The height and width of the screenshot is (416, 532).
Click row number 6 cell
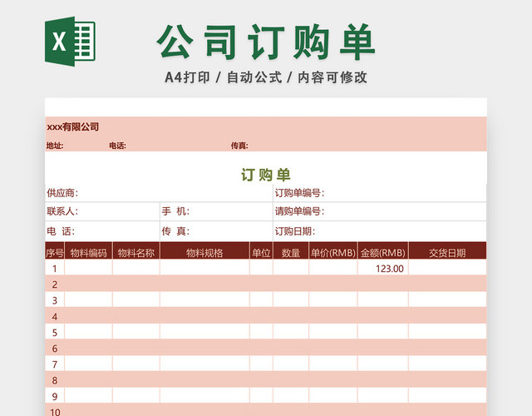pyautogui.click(x=55, y=349)
